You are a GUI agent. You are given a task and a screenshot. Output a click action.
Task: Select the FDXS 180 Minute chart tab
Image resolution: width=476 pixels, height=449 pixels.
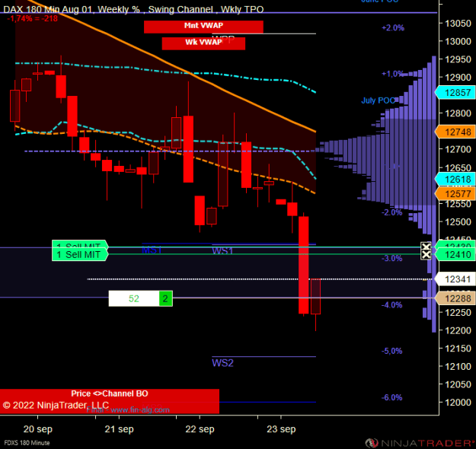27,443
